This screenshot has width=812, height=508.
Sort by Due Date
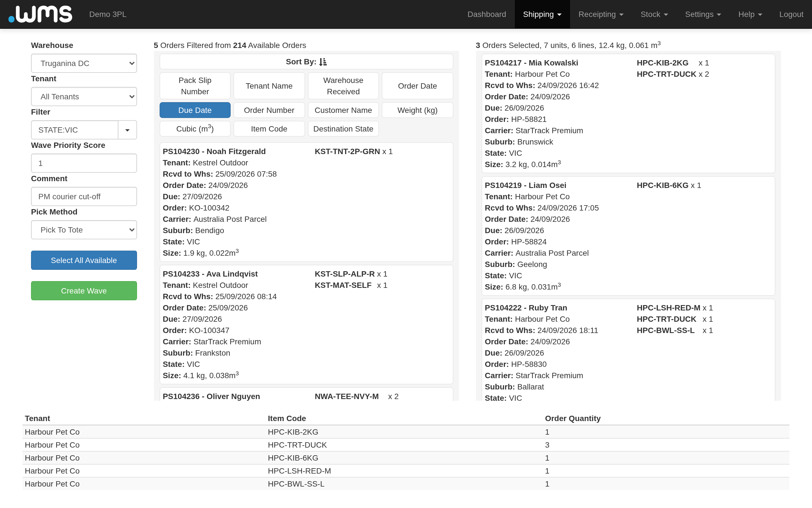click(x=195, y=110)
